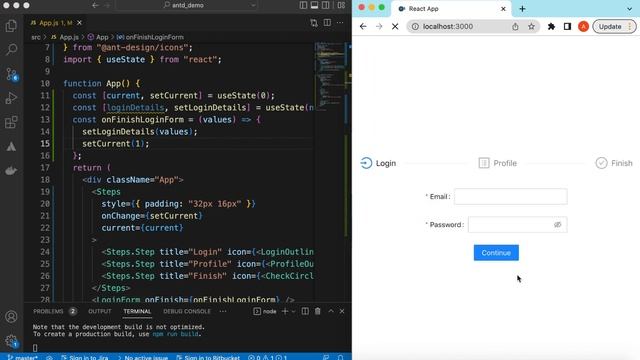Split the terminal
This screenshot has height=360, width=640.
click(305, 311)
